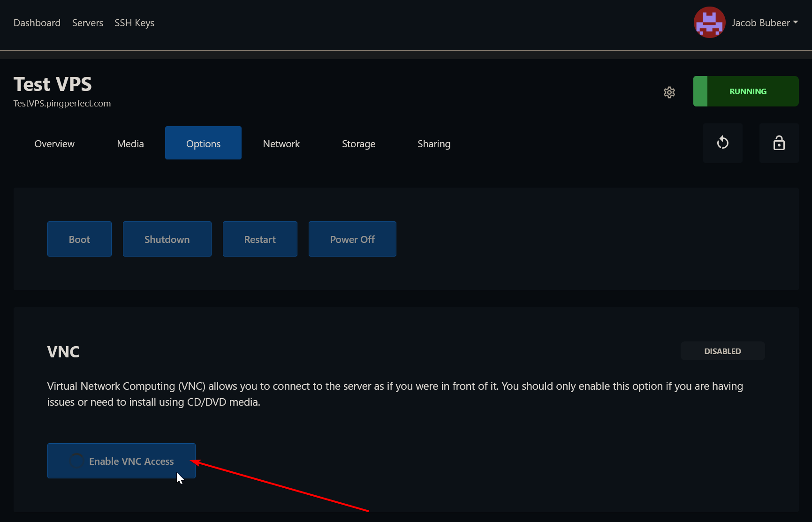812x522 pixels.
Task: Open the Storage tab
Action: click(x=358, y=144)
